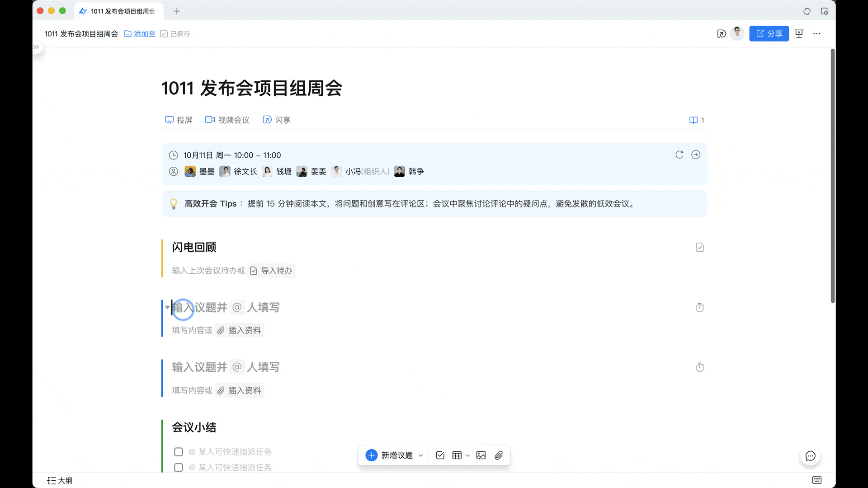868x488 pixels.
Task: Launch a video meeting with 视频会议 icon
Action: coord(209,120)
